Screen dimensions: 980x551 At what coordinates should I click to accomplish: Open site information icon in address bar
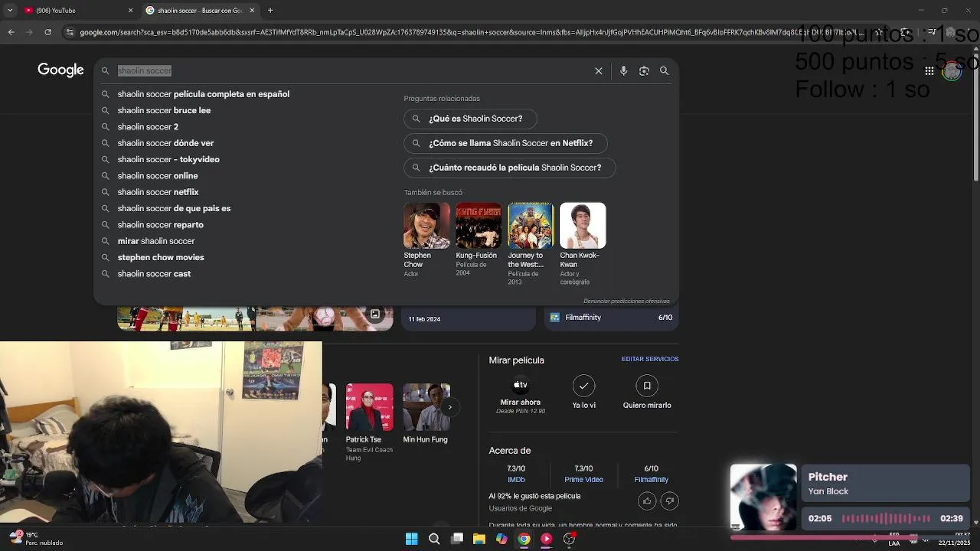70,32
